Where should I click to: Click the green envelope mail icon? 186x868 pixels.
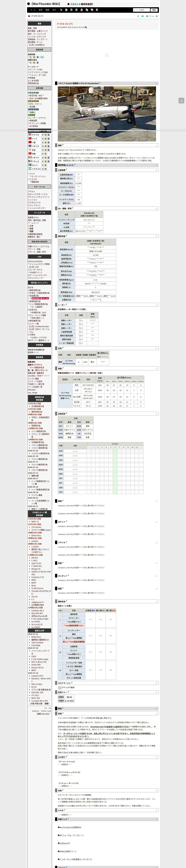(142, 16)
